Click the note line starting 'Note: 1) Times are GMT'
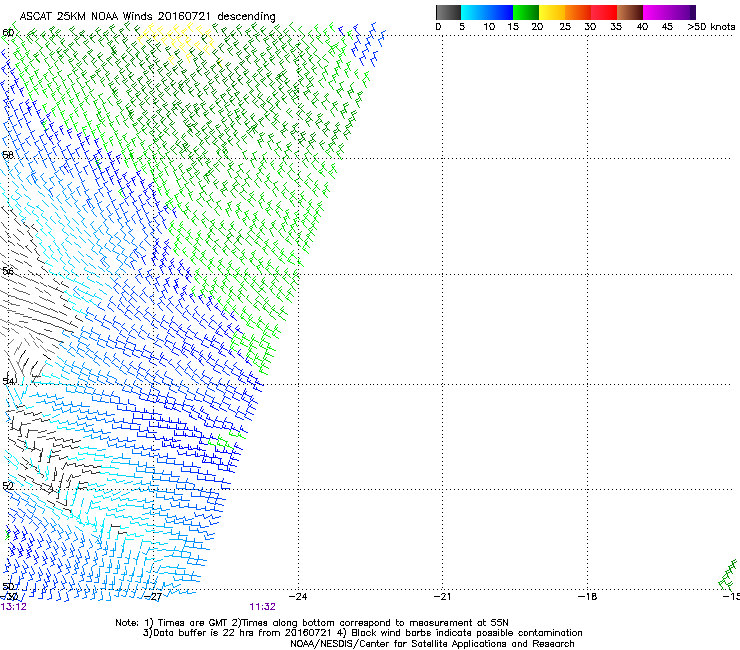This screenshot has width=740, height=650. (x=312, y=623)
